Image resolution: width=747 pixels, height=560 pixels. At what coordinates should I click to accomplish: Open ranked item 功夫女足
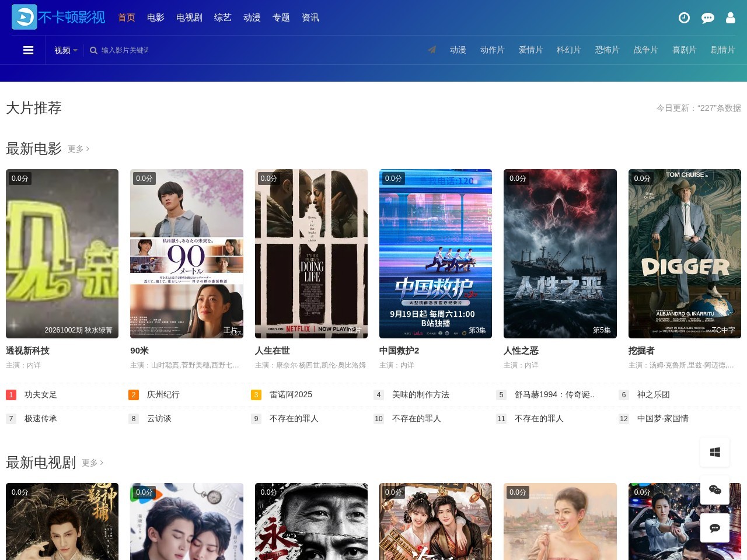click(x=41, y=395)
